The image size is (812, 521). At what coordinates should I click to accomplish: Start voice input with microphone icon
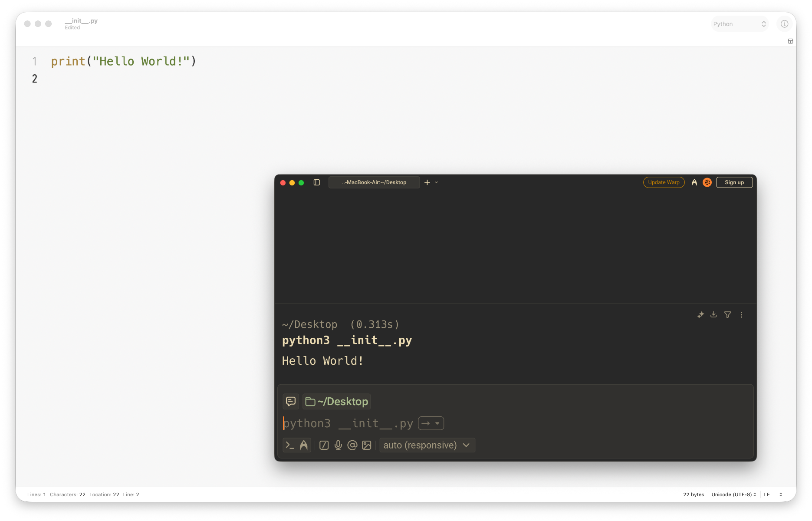339,445
